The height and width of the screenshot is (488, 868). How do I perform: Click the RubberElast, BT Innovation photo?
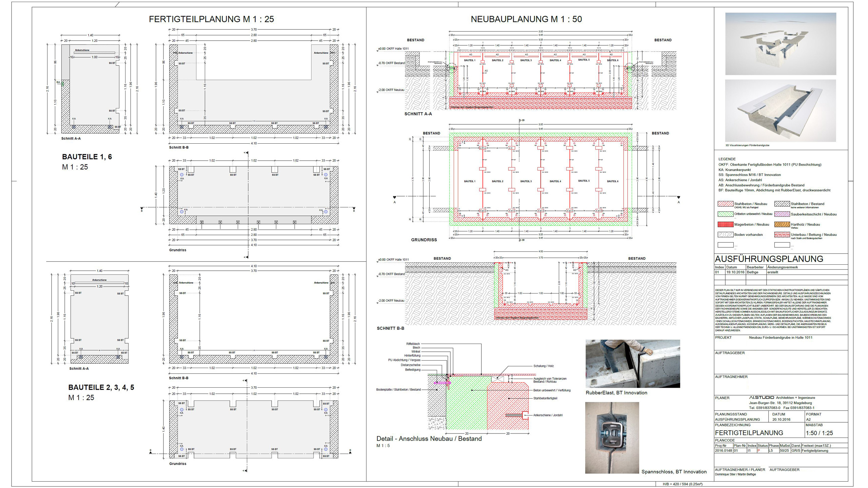click(x=633, y=364)
